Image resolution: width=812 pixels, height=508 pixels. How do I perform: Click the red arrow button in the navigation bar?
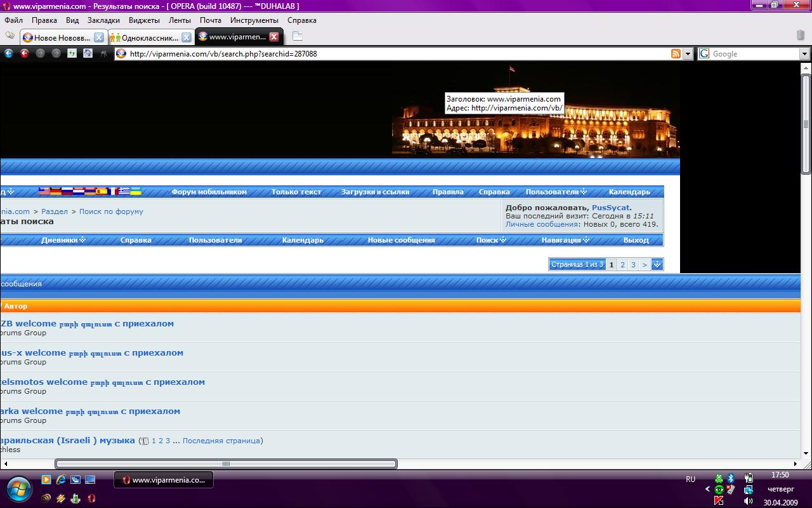click(x=25, y=54)
